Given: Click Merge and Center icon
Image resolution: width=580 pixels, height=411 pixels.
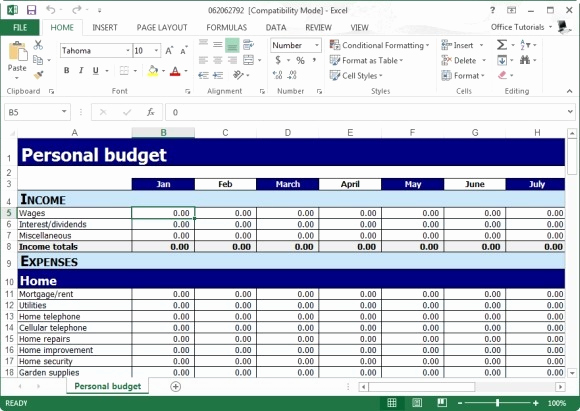Looking at the screenshot, I should (x=248, y=60).
